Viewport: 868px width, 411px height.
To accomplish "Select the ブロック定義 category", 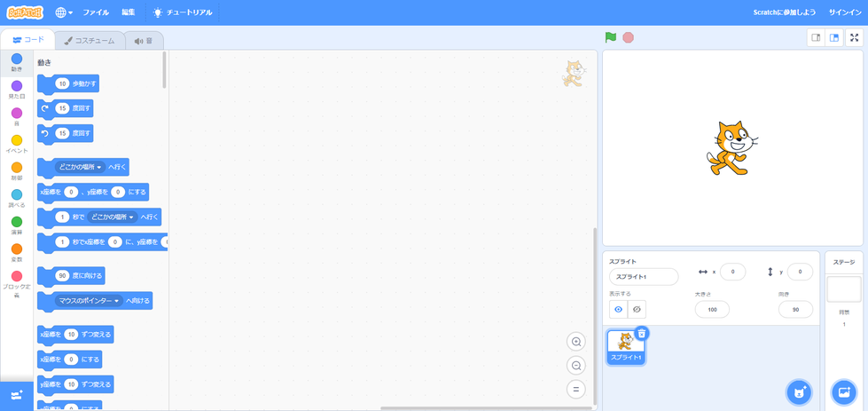I will (x=17, y=283).
